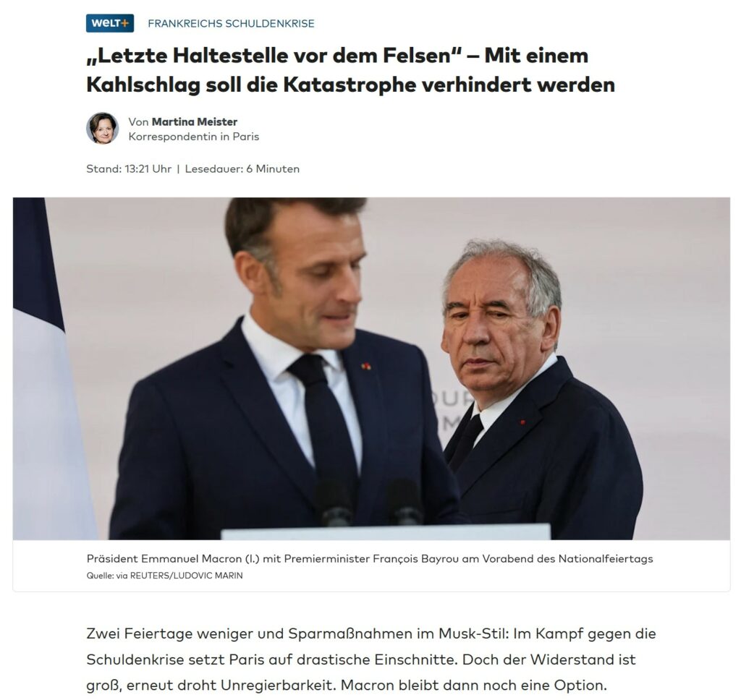Click the white lectern top
This screenshot has height=700, width=741.
(x=386, y=532)
